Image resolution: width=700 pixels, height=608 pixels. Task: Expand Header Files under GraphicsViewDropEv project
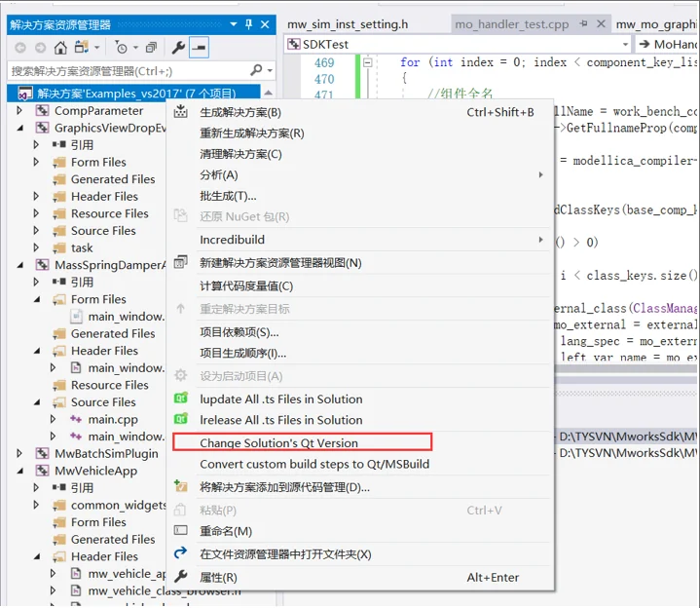(36, 196)
